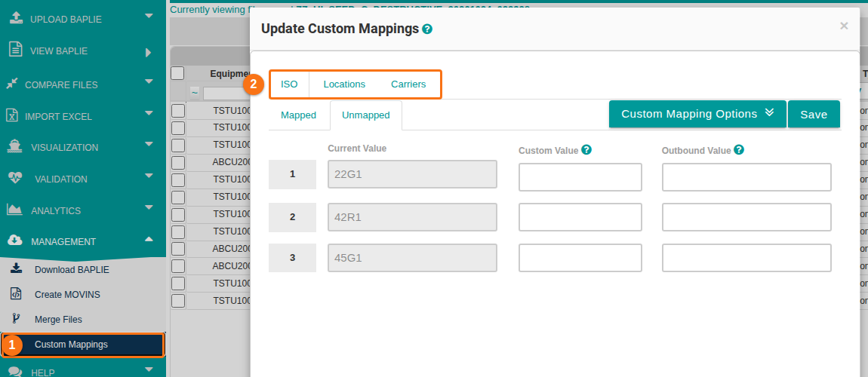The height and width of the screenshot is (377, 868).
Task: Click the Custom Value field for 42R1
Action: point(580,217)
